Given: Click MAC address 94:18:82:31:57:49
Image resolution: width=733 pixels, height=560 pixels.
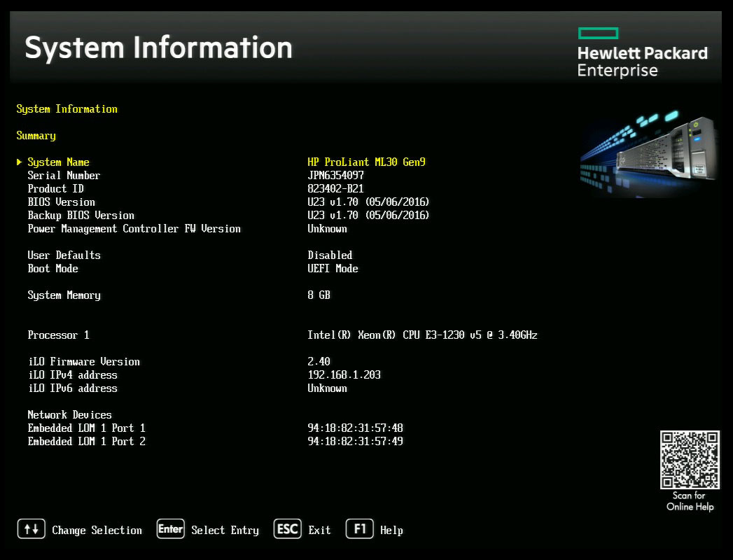Looking at the screenshot, I should tap(355, 442).
